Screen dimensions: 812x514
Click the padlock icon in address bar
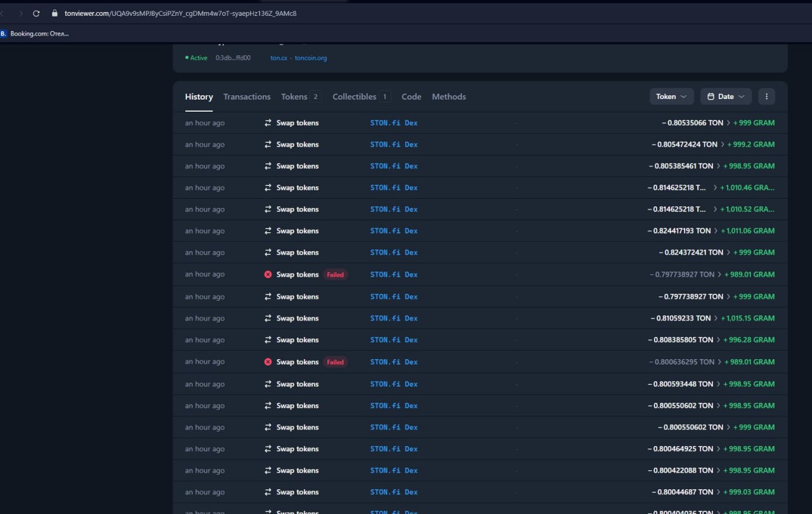(55, 13)
